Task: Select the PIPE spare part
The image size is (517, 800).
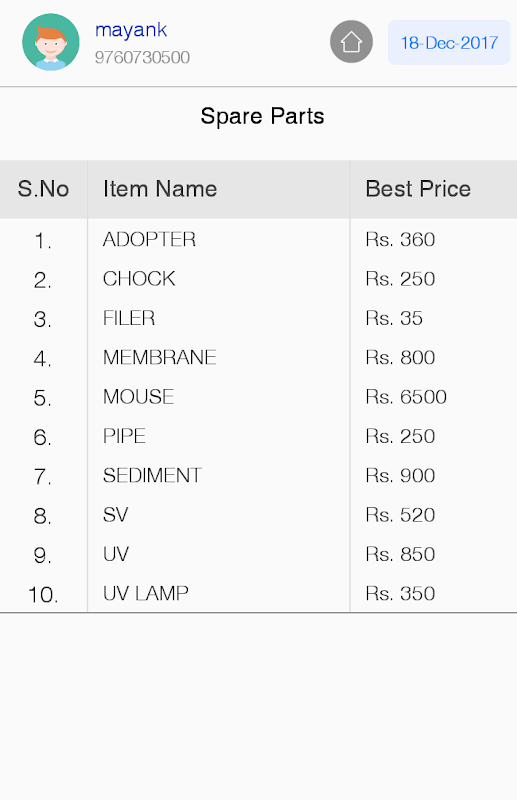Action: (x=124, y=436)
